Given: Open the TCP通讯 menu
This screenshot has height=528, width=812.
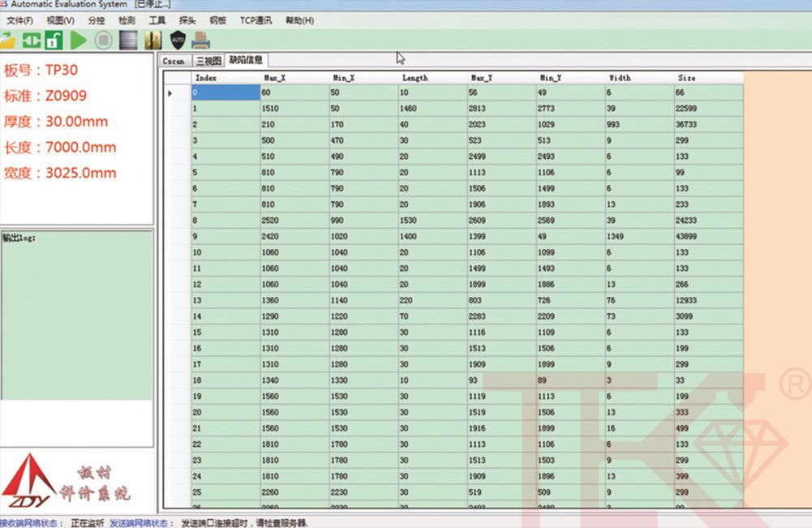Looking at the screenshot, I should (x=256, y=20).
